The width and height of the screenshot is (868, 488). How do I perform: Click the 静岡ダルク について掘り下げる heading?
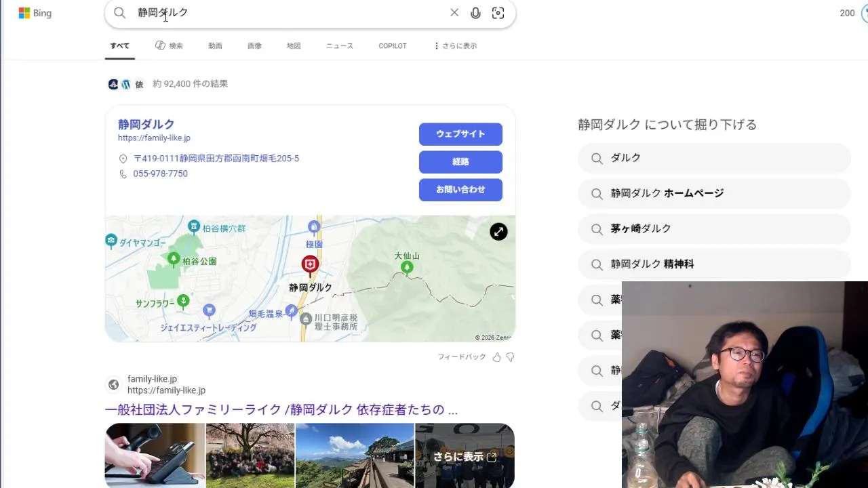click(x=667, y=125)
